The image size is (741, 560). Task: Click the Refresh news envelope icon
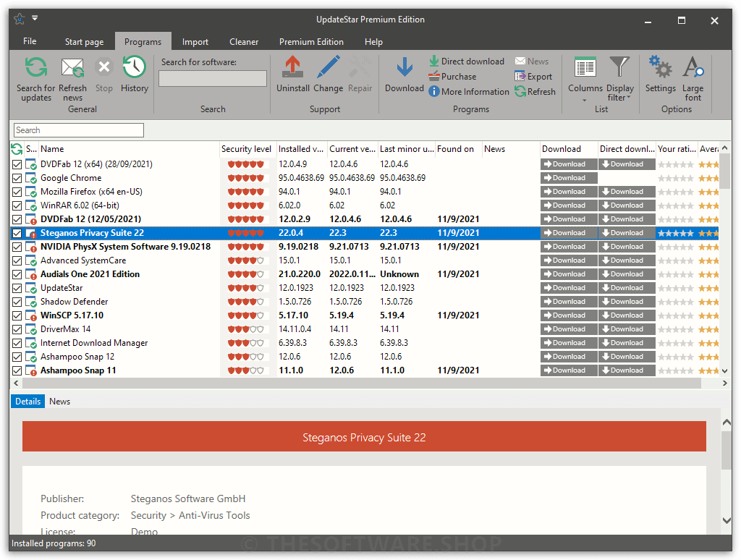point(72,68)
